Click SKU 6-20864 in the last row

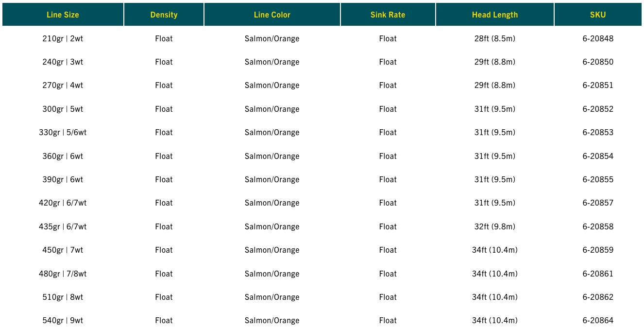(598, 320)
